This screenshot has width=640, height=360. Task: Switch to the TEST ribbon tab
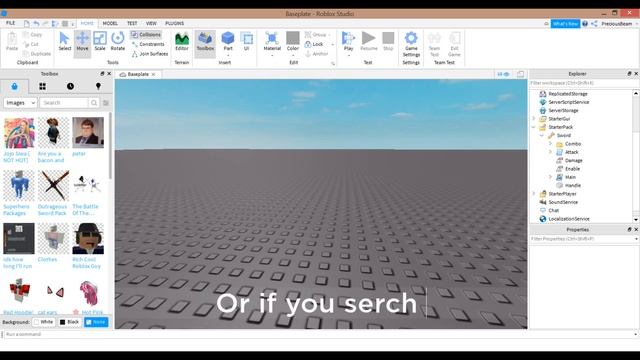tap(132, 23)
